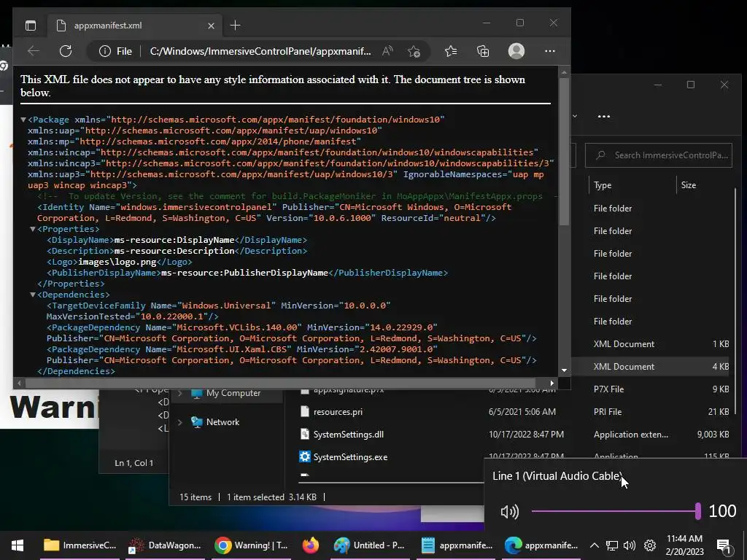
Task: Refresh the appxmanifest.xml page
Action: pos(66,51)
